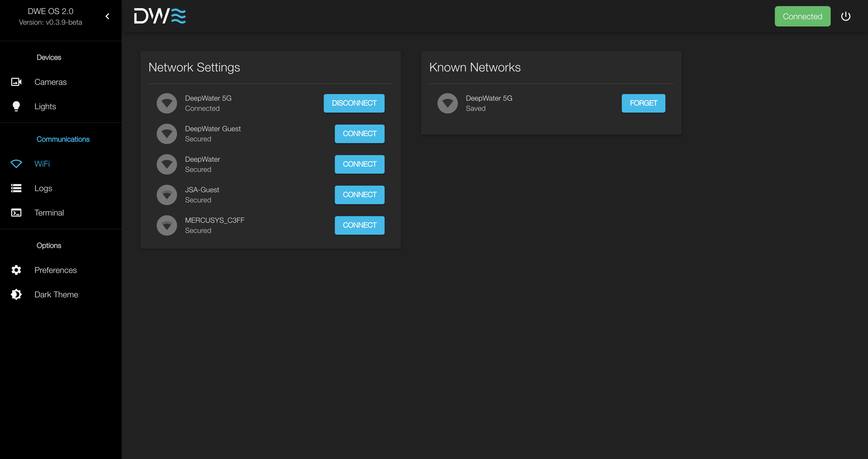Connect to the DeepWater Guest network
The height and width of the screenshot is (459, 868).
point(359,133)
